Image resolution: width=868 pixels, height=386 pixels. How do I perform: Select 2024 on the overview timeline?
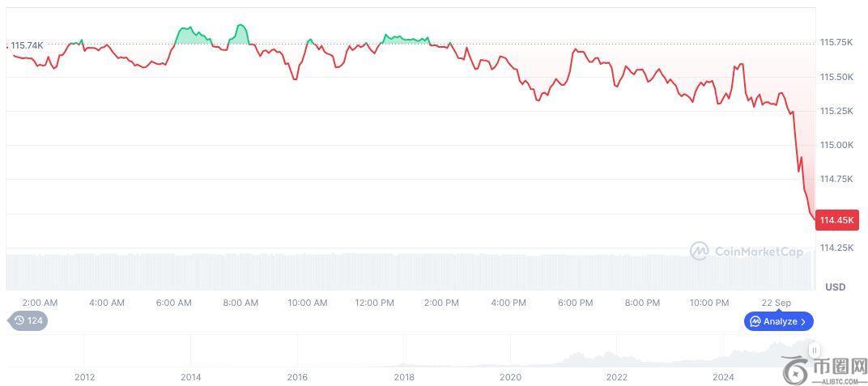coord(723,376)
